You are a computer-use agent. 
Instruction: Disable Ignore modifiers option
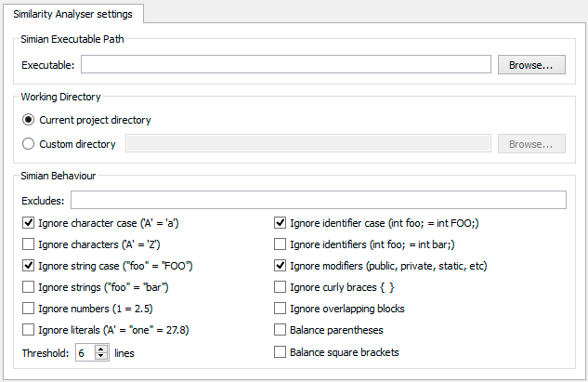click(281, 266)
